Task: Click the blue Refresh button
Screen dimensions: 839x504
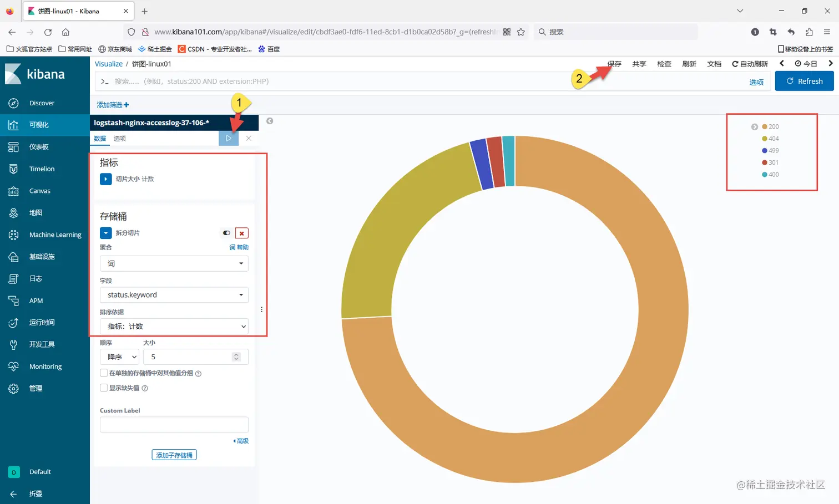Action: click(804, 81)
